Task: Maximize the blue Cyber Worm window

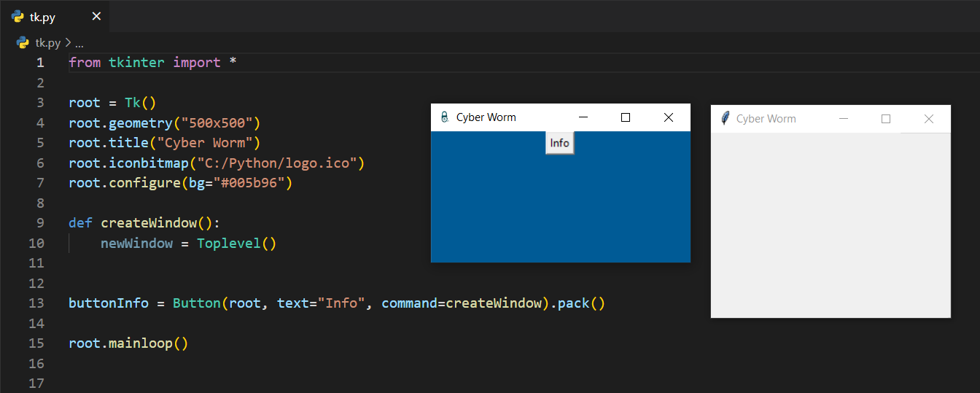Action: pyautogui.click(x=625, y=117)
